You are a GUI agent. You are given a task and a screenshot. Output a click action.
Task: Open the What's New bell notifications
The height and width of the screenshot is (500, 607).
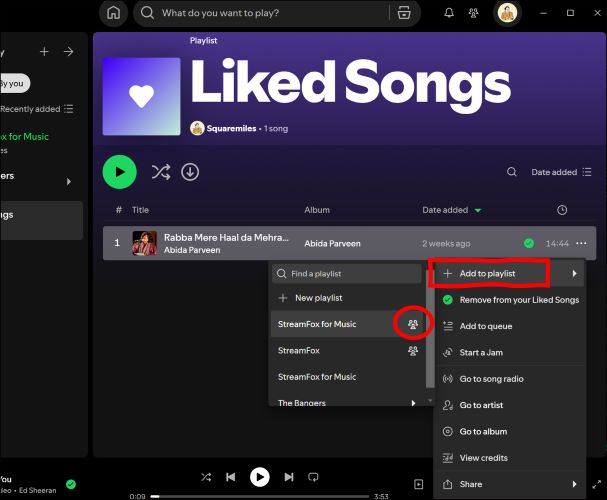[449, 13]
